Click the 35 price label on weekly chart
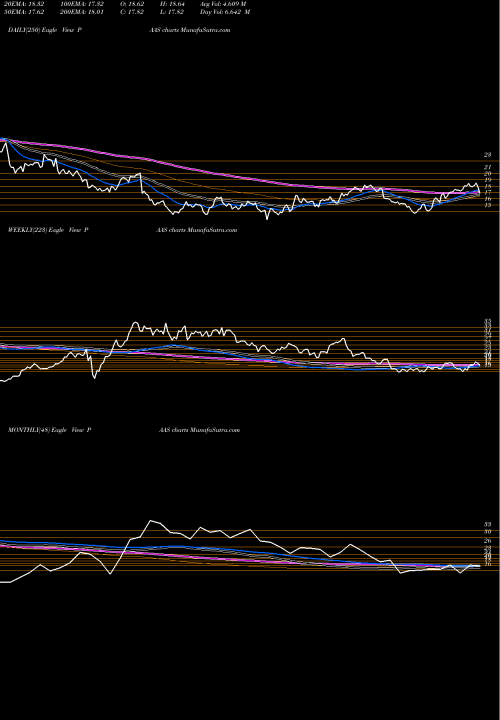Screen dimensions: 500x720 coord(487,321)
